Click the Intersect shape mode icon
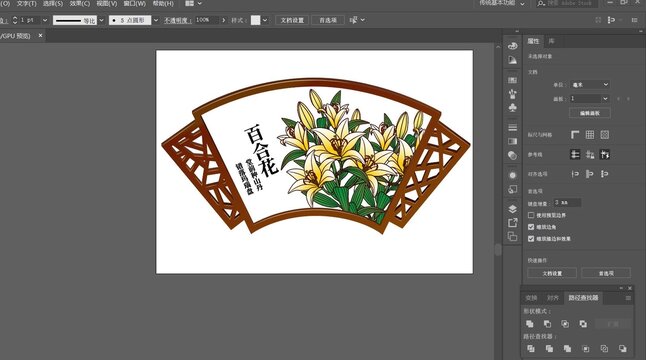646x360 pixels. click(x=565, y=324)
